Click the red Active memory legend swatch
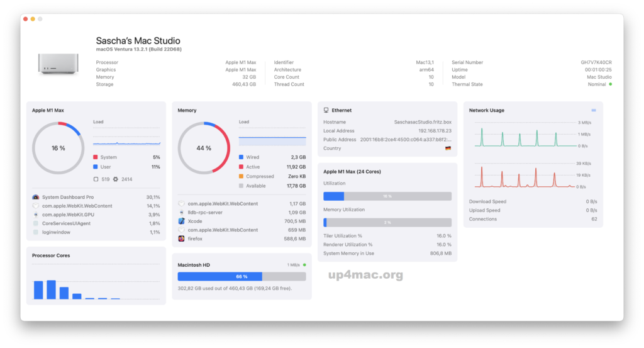 (241, 167)
